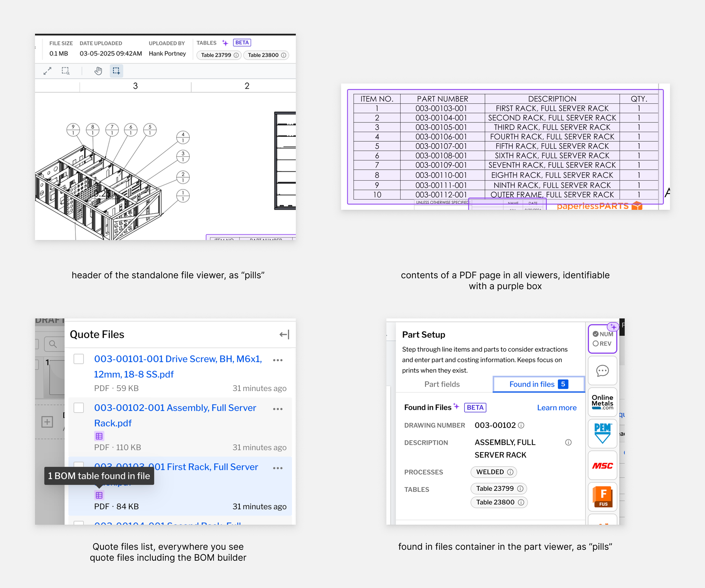Open the PEM sidebar integration
705x588 pixels.
click(602, 434)
